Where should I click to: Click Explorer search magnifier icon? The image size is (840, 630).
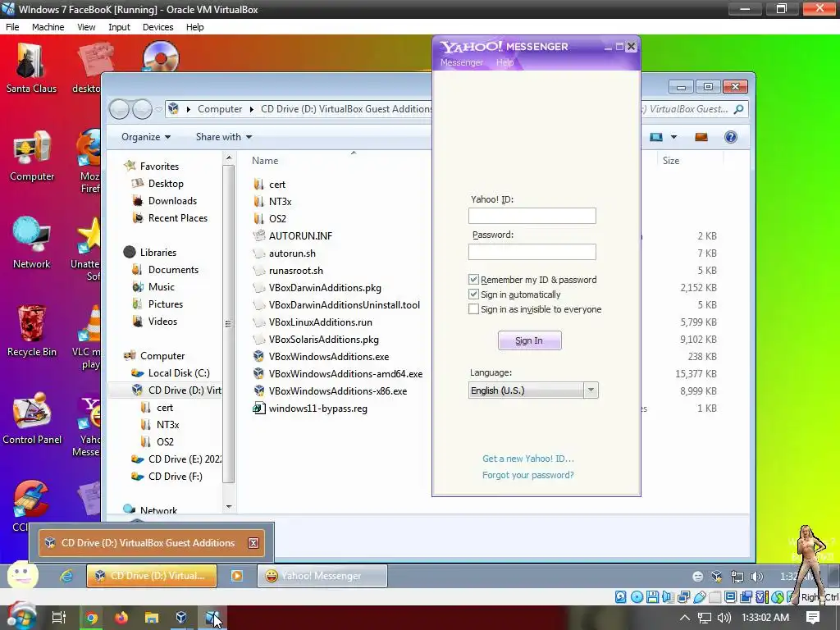[x=739, y=109]
